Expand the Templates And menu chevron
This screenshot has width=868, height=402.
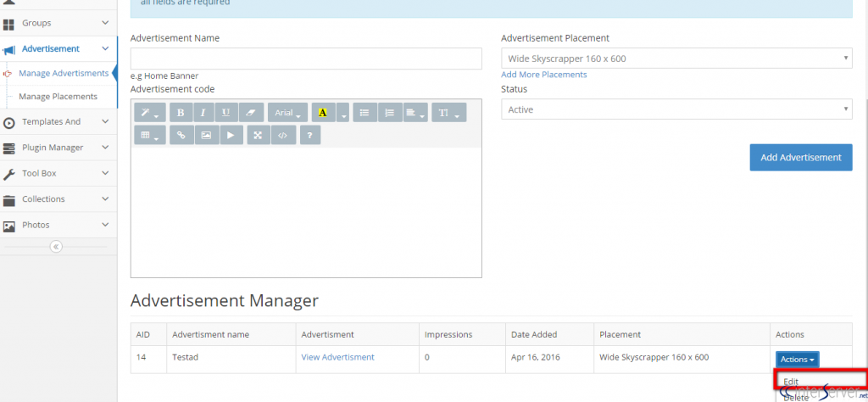point(106,121)
